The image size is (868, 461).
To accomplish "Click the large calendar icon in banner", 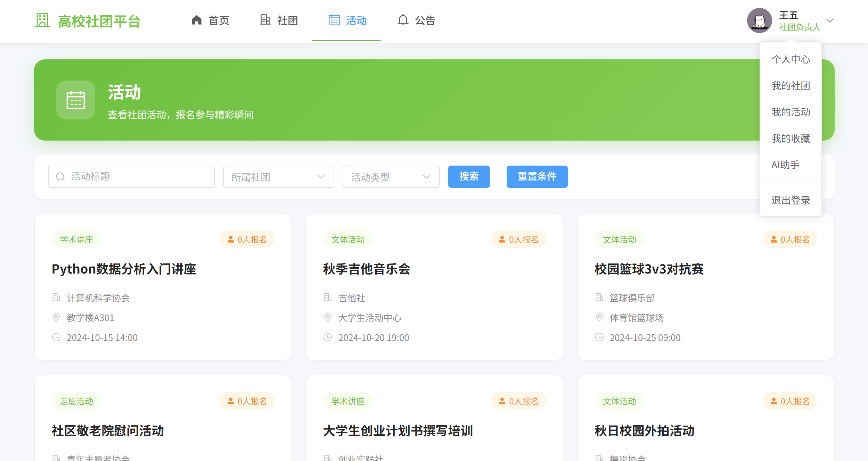I will tap(76, 100).
